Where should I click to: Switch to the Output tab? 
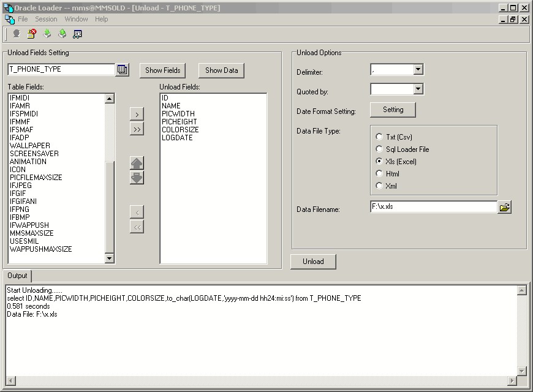(x=17, y=276)
